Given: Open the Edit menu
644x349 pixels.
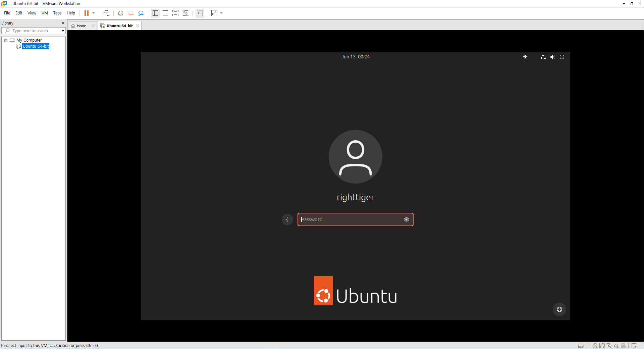Looking at the screenshot, I should pos(19,13).
